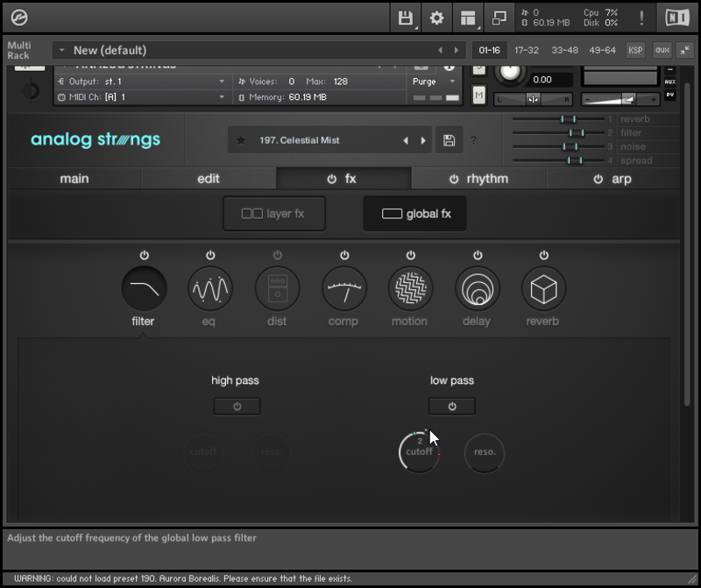
Task: Switch to the edit tab
Action: (209, 179)
